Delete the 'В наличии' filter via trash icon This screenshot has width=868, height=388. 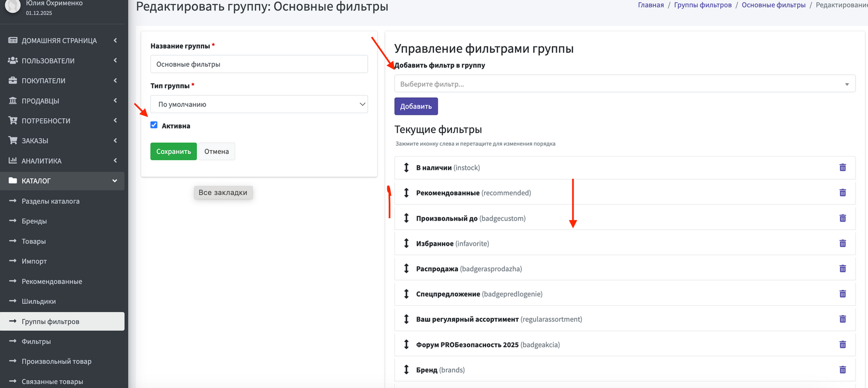(x=843, y=167)
